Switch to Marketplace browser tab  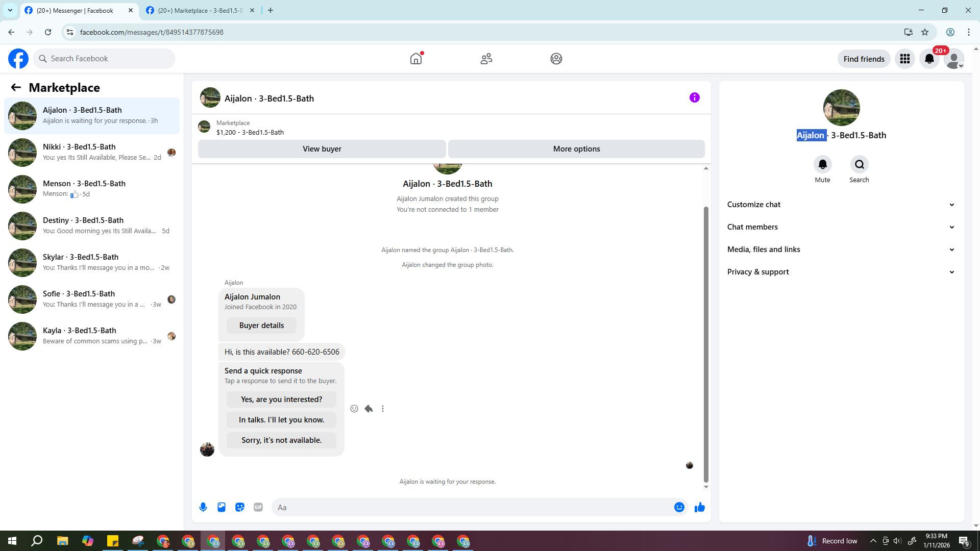click(200, 11)
